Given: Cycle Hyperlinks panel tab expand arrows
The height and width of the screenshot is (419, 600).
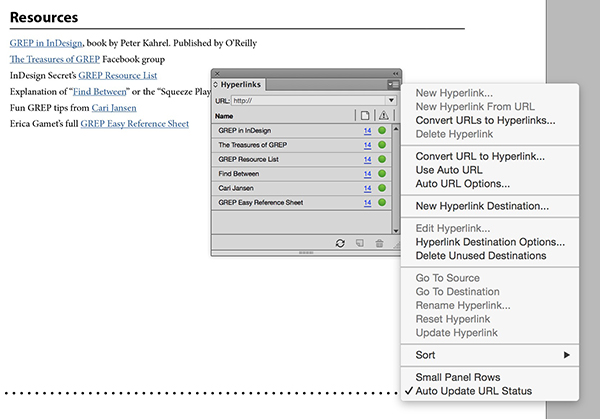Looking at the screenshot, I should 216,86.
